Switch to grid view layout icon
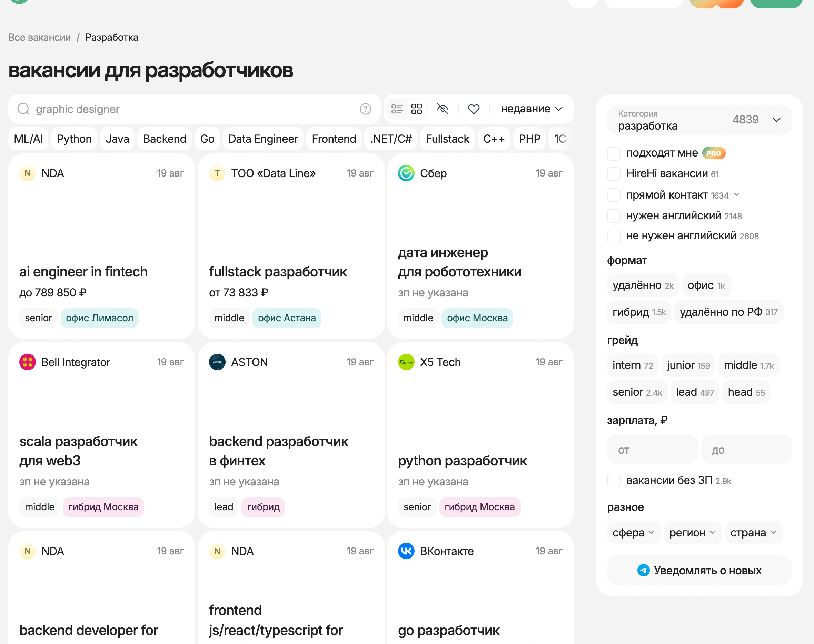The height and width of the screenshot is (644, 814). (416, 109)
